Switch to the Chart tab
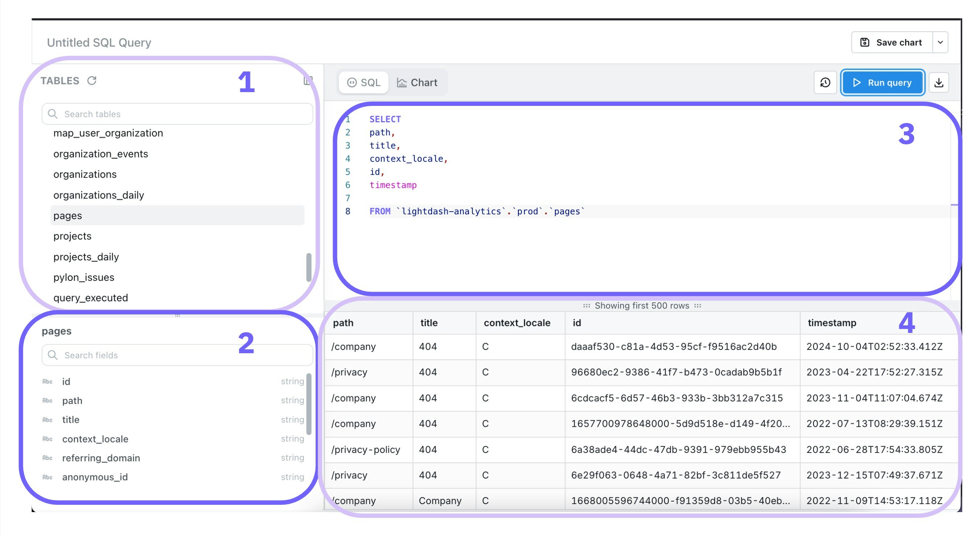Viewport: 980px width, 536px height. point(417,83)
